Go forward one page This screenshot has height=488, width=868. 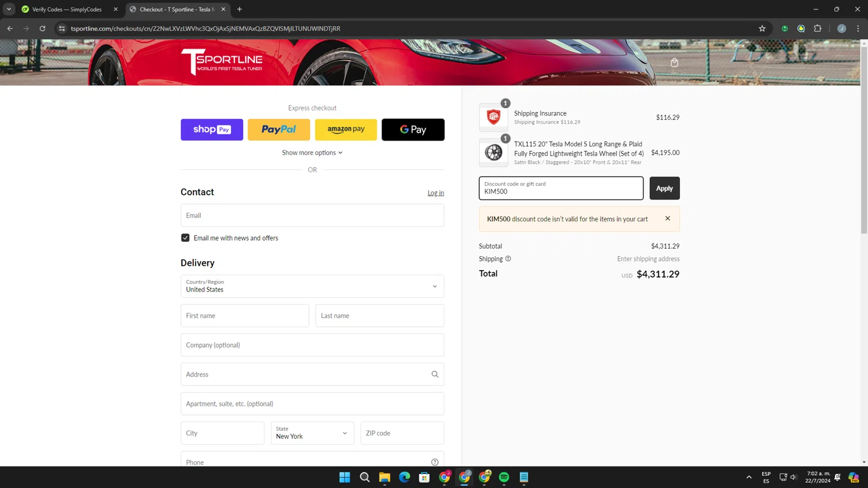pyautogui.click(x=26, y=28)
